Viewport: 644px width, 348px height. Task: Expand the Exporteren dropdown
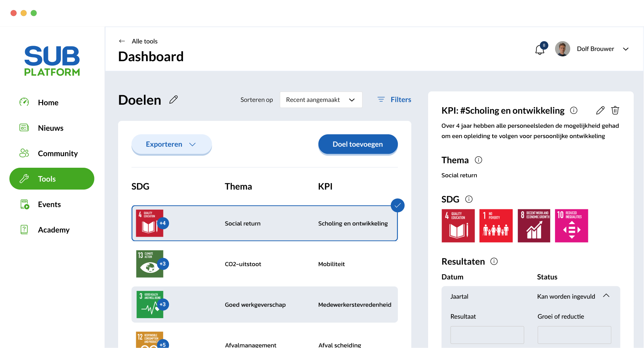[x=171, y=145]
